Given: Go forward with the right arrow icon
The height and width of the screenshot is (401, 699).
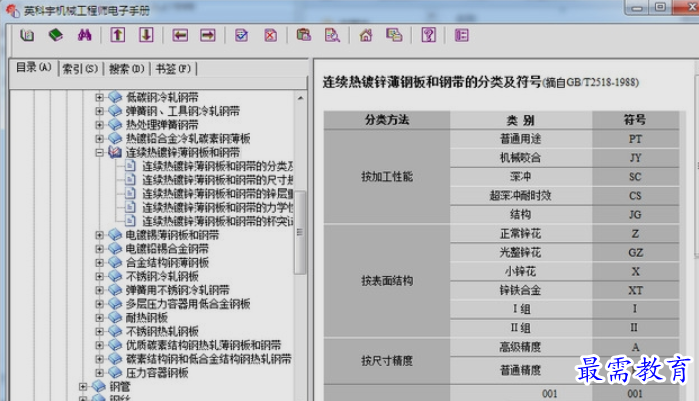Looking at the screenshot, I should point(208,35).
